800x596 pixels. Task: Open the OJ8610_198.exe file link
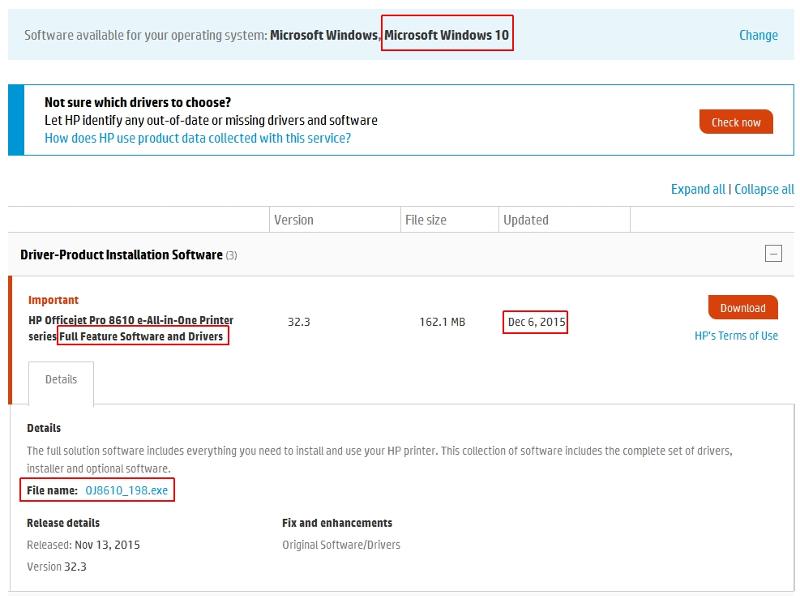pos(127,491)
